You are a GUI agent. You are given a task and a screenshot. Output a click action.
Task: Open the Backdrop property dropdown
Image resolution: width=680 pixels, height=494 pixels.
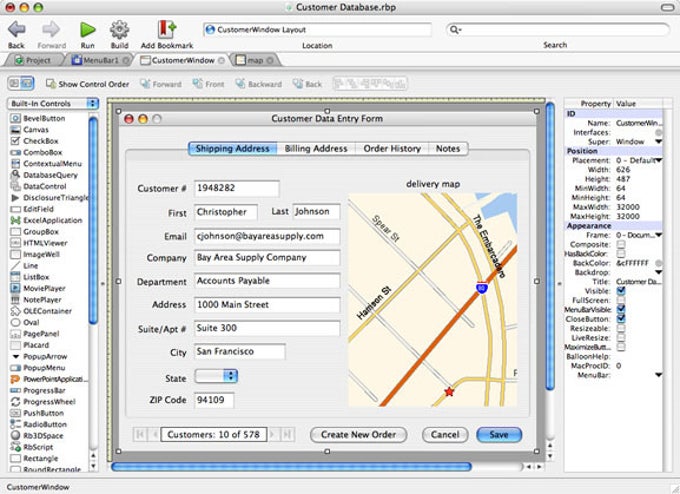click(x=658, y=272)
